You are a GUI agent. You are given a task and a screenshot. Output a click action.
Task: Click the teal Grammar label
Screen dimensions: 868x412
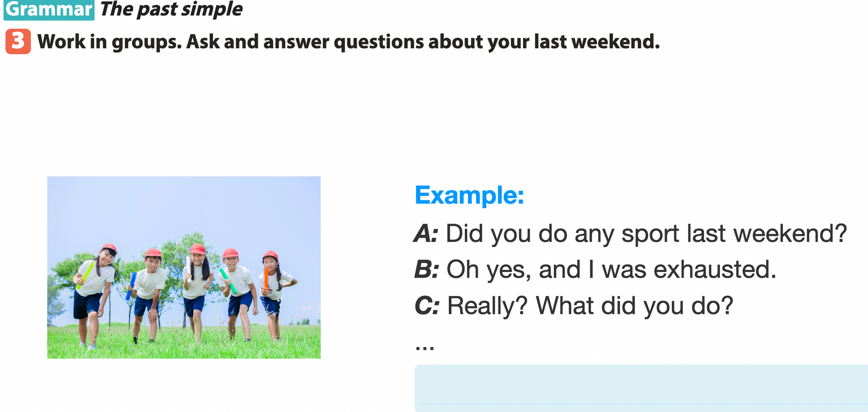pyautogui.click(x=49, y=10)
